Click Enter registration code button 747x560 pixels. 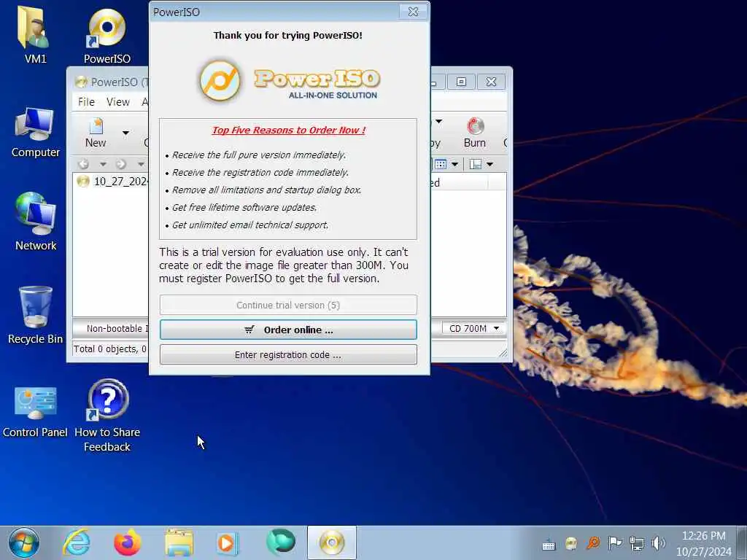288,355
